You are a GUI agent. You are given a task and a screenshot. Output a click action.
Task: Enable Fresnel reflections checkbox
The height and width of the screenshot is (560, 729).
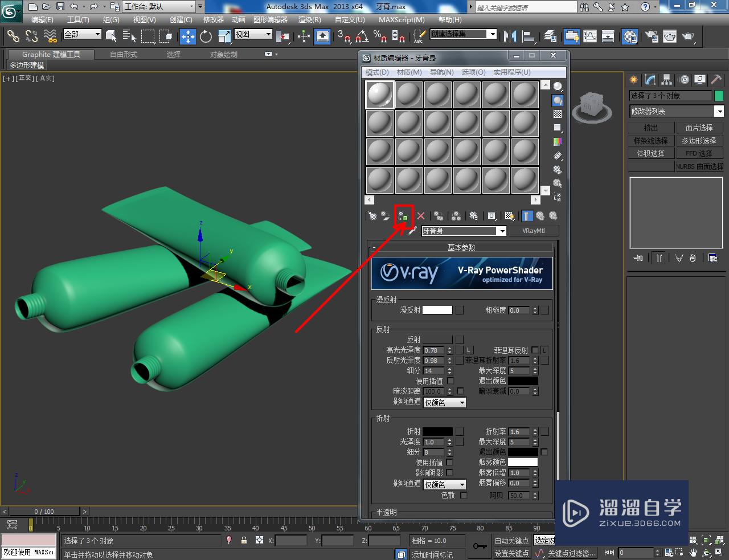pyautogui.click(x=535, y=350)
